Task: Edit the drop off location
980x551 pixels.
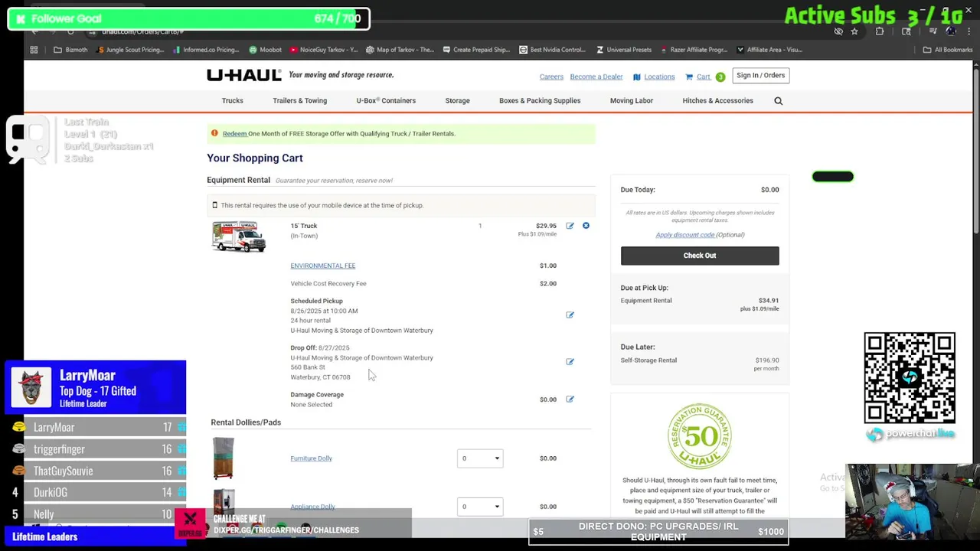Action: [x=570, y=361]
